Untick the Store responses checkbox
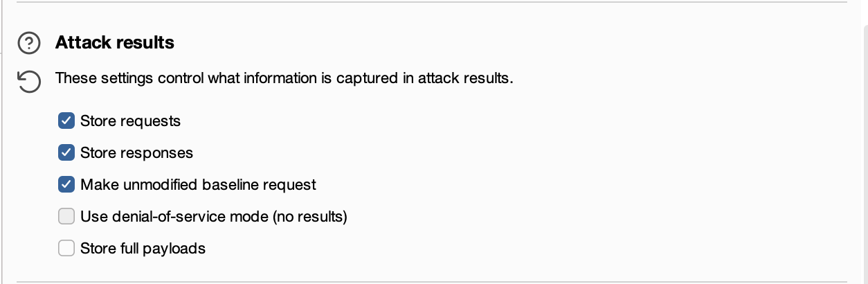 (66, 152)
